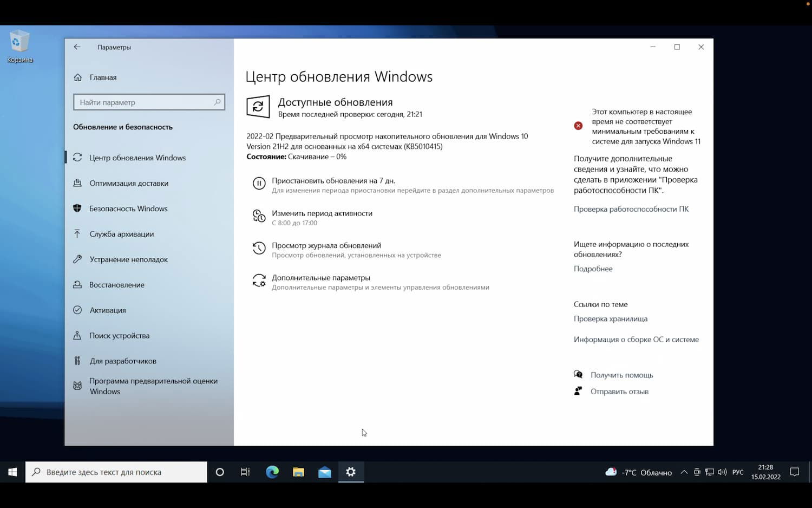812x508 pixels.
Task: Click the clock icon for Изменить период активности
Action: click(259, 216)
